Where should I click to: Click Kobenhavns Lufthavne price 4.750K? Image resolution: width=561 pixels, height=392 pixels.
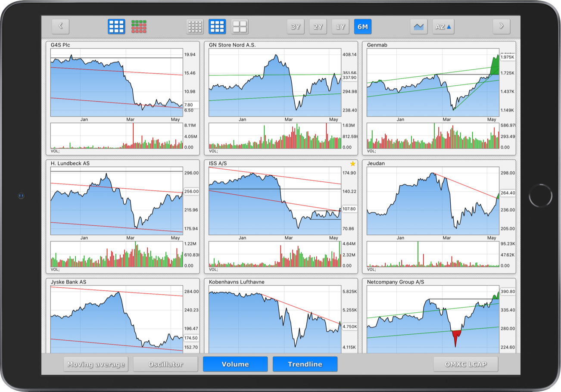coord(349,327)
